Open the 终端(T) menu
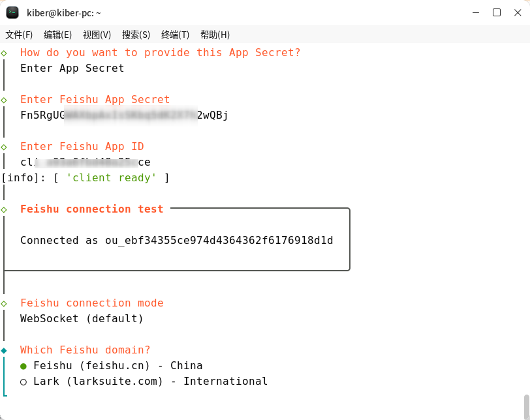530x420 pixels. [x=175, y=35]
